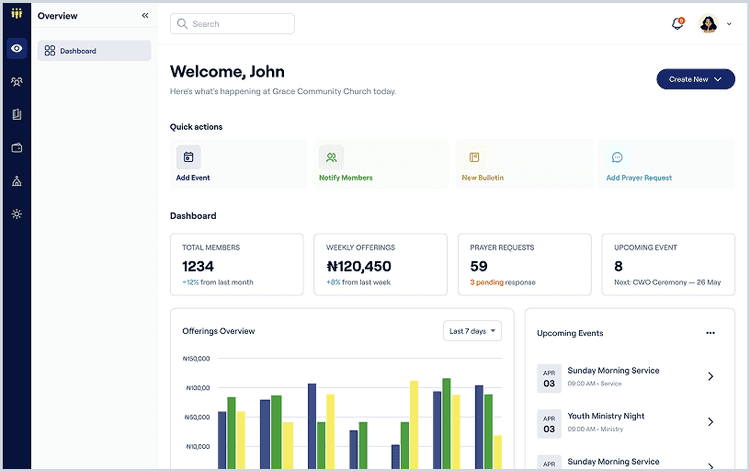This screenshot has width=750, height=472.
Task: Click the New Bulletin icon
Action: (474, 157)
